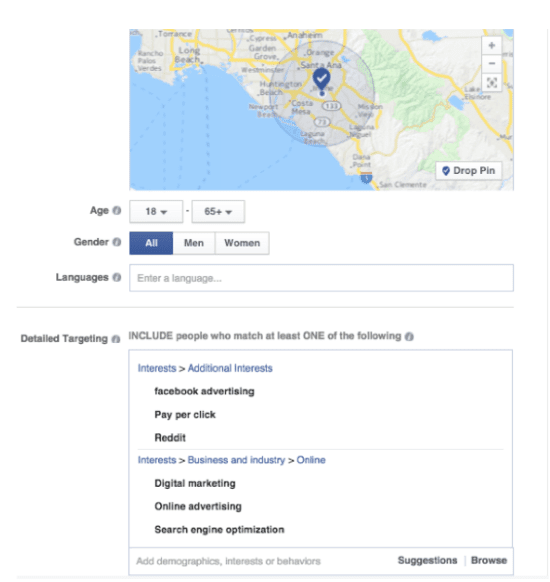Zoom in on the map
The width and height of the screenshot is (550, 582).
(492, 46)
